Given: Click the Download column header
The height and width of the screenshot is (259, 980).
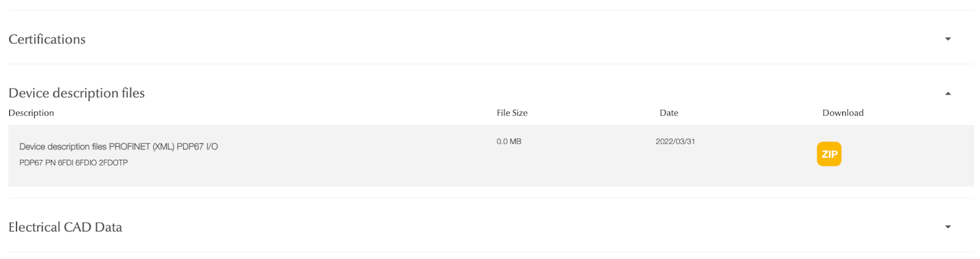Looking at the screenshot, I should click(x=843, y=113).
